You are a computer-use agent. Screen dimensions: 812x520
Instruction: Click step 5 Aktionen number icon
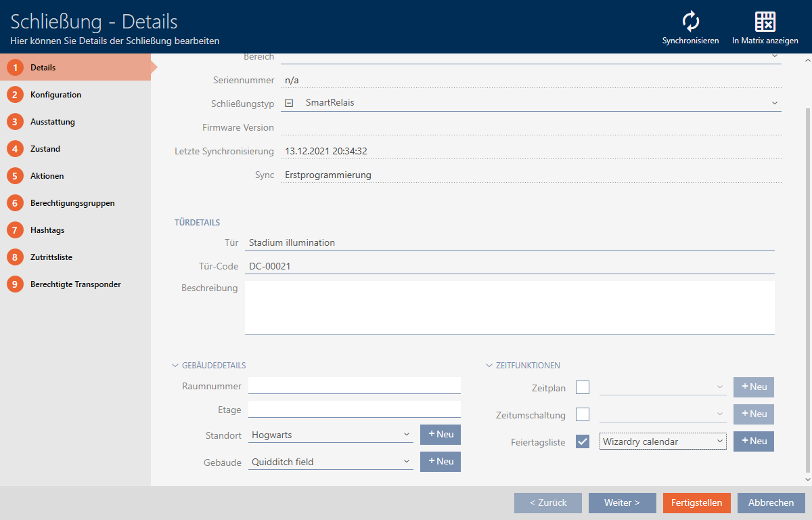[15, 176]
